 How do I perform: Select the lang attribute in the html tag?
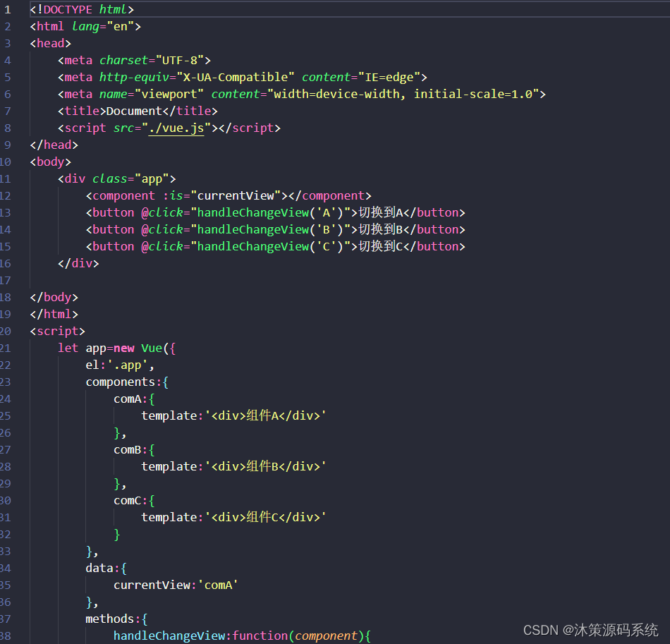coord(85,27)
